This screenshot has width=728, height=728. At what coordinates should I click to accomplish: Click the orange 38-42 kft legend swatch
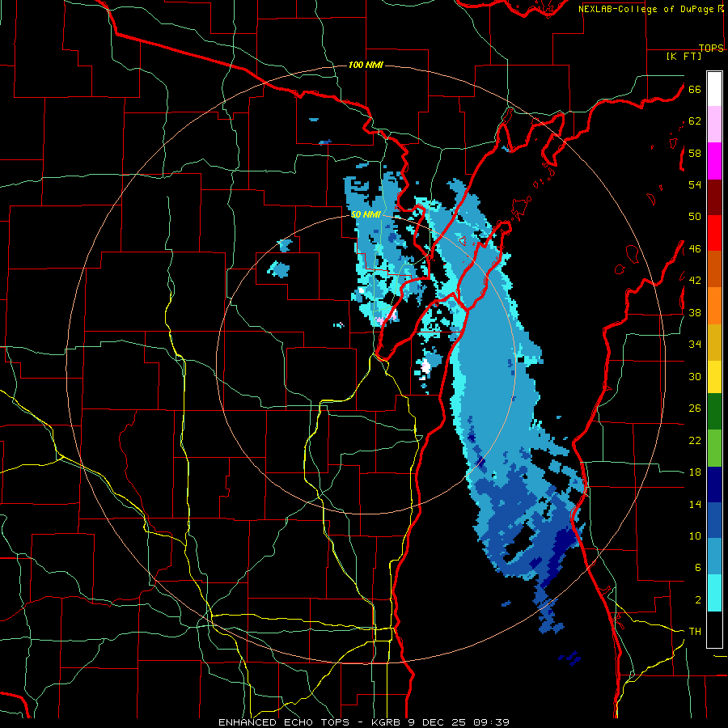[x=714, y=306]
